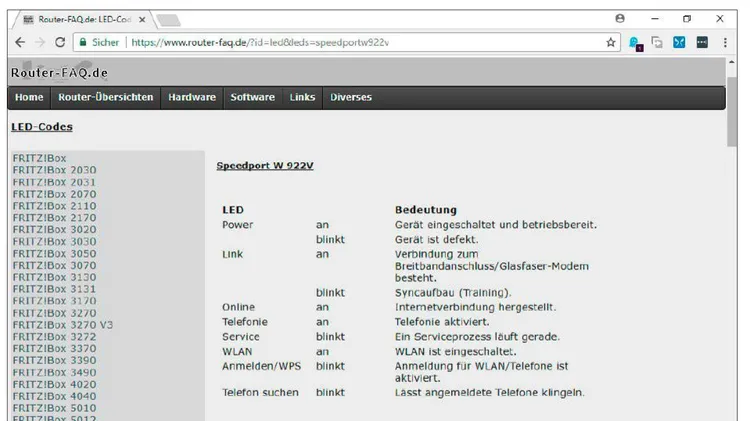Click 'Syncaufbau (Training).' text

pos(453,293)
